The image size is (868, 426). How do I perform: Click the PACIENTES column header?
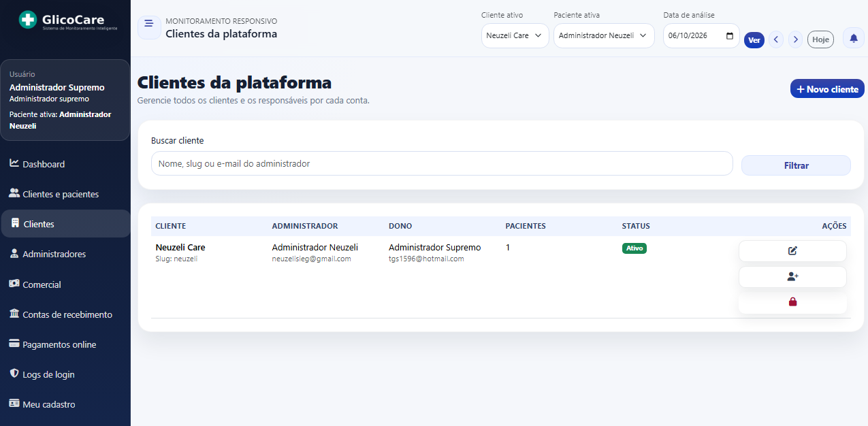tap(526, 226)
